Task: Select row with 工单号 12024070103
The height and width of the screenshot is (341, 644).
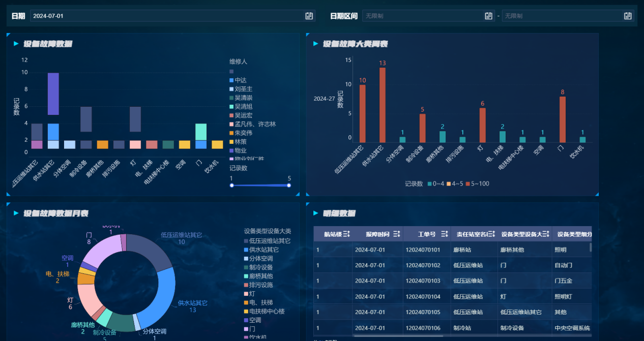Action: tap(423, 281)
